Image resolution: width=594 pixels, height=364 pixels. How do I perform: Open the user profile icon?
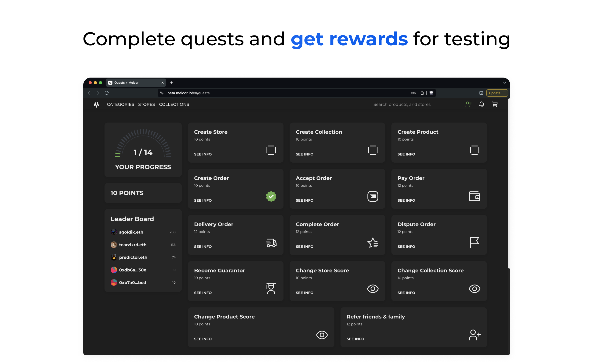coord(468,104)
